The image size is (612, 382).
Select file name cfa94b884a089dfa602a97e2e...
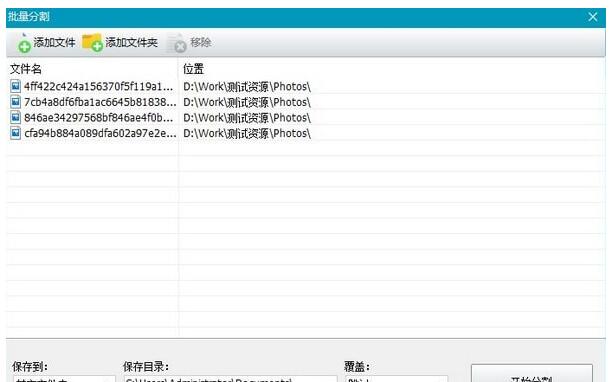tap(100, 133)
